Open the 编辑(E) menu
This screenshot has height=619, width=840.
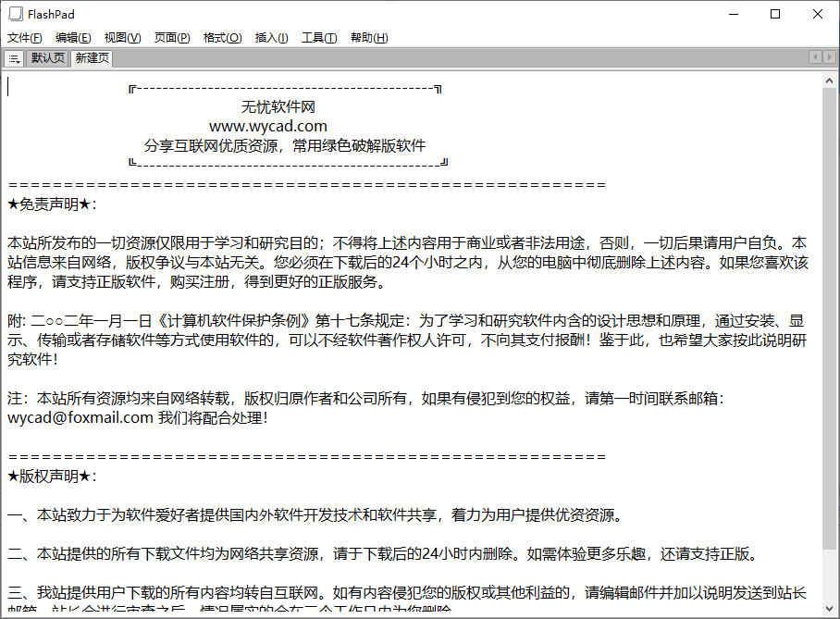tap(73, 38)
